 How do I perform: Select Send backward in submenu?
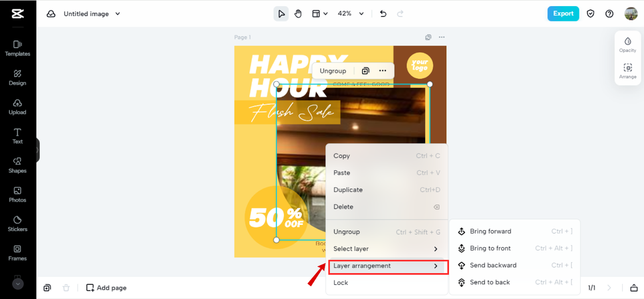click(x=515, y=265)
